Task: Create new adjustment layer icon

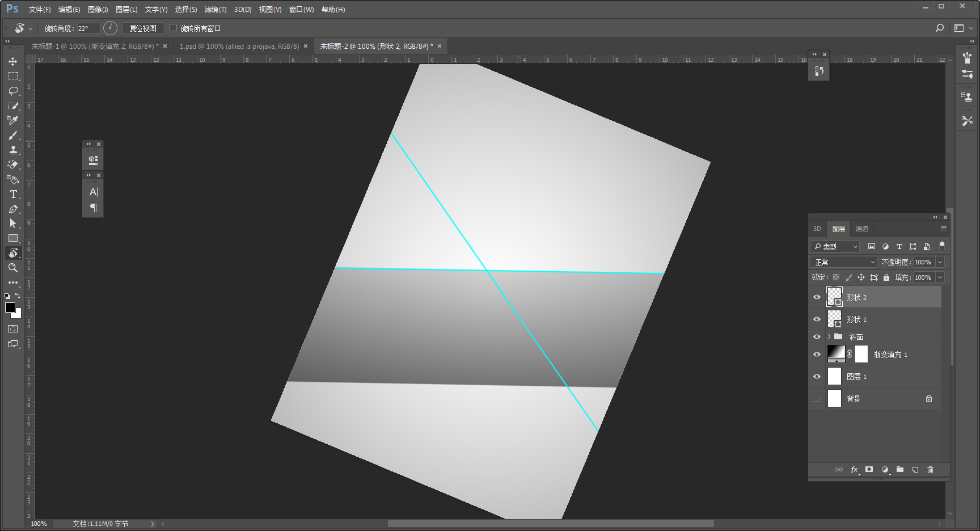Action: (x=885, y=470)
